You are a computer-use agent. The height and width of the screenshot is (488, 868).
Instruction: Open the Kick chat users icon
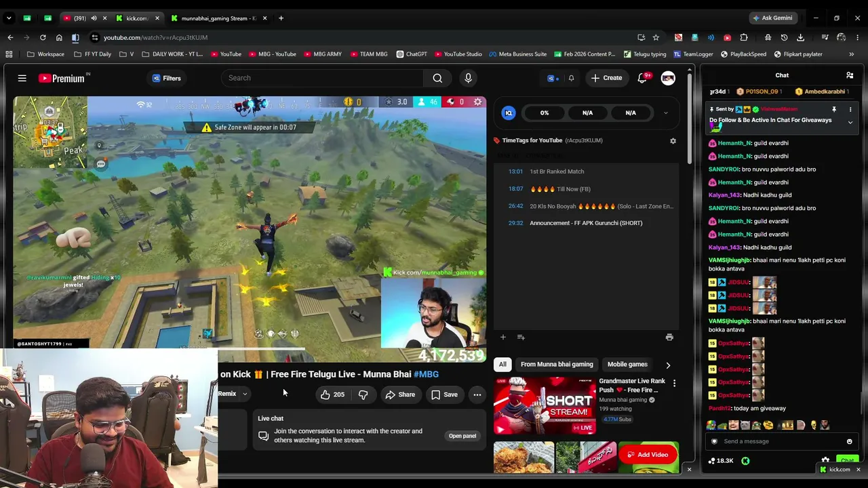tap(849, 75)
